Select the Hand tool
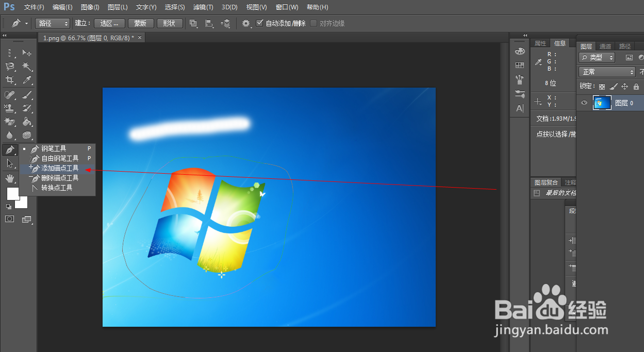 (x=10, y=178)
